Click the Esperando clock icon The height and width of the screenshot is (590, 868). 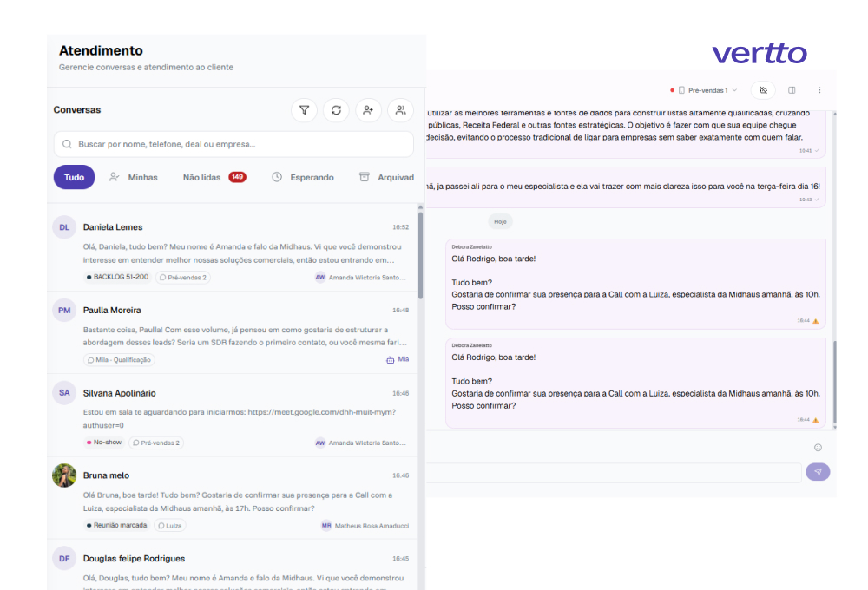tap(277, 177)
